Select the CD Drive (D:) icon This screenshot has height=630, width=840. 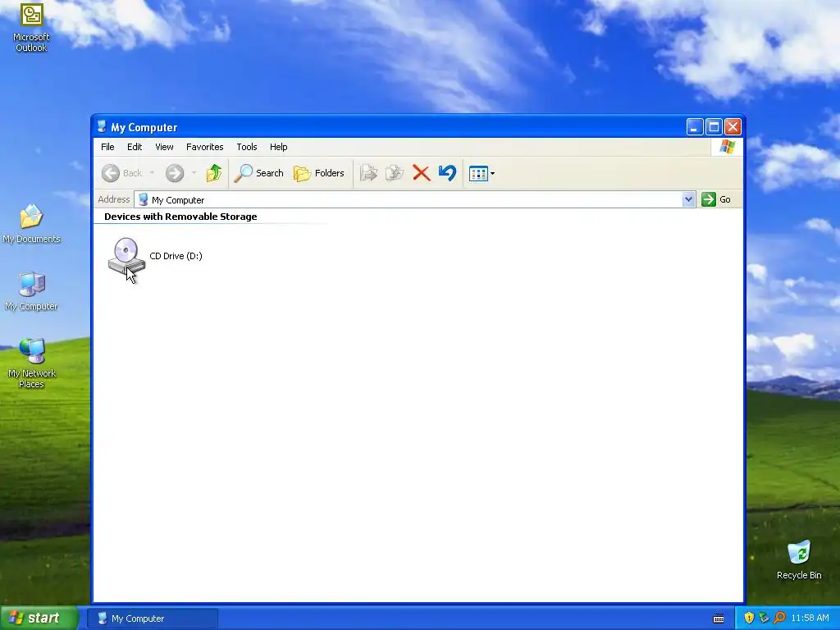[126, 256]
